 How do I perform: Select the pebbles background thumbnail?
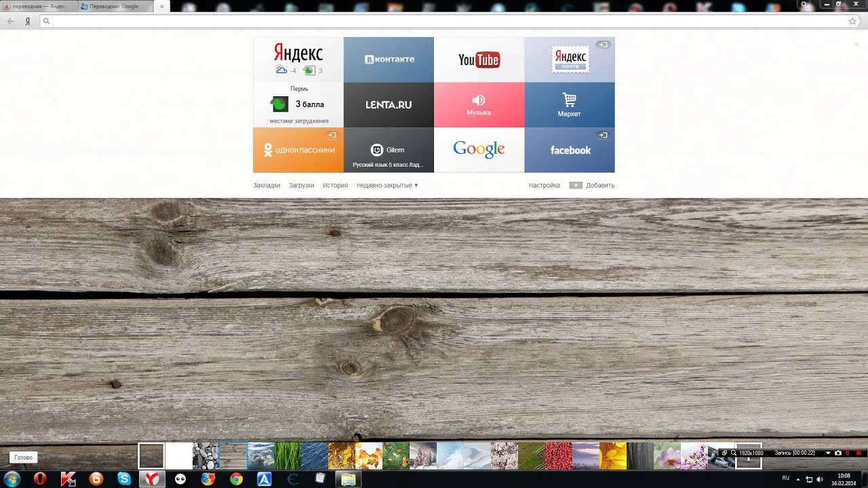(206, 456)
